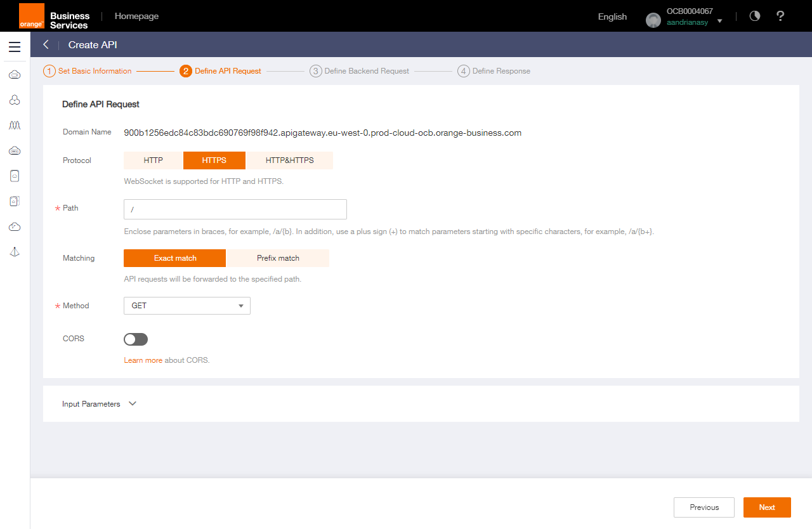Click the back arrow beside Create API
This screenshot has width=812, height=529.
click(x=46, y=44)
